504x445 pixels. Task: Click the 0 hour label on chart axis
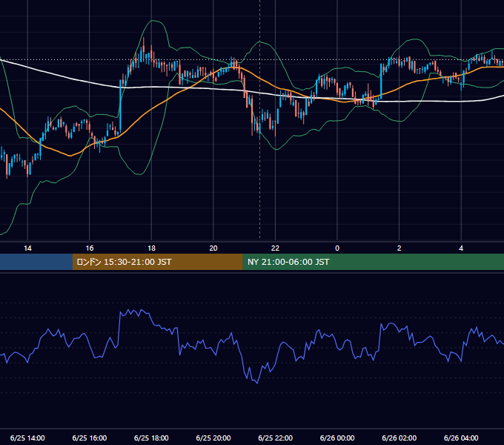tap(337, 248)
